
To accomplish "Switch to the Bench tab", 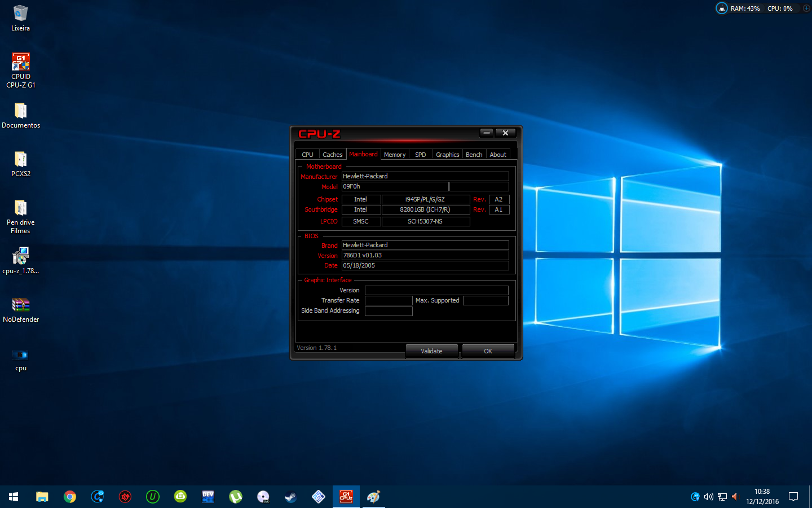I will 474,155.
